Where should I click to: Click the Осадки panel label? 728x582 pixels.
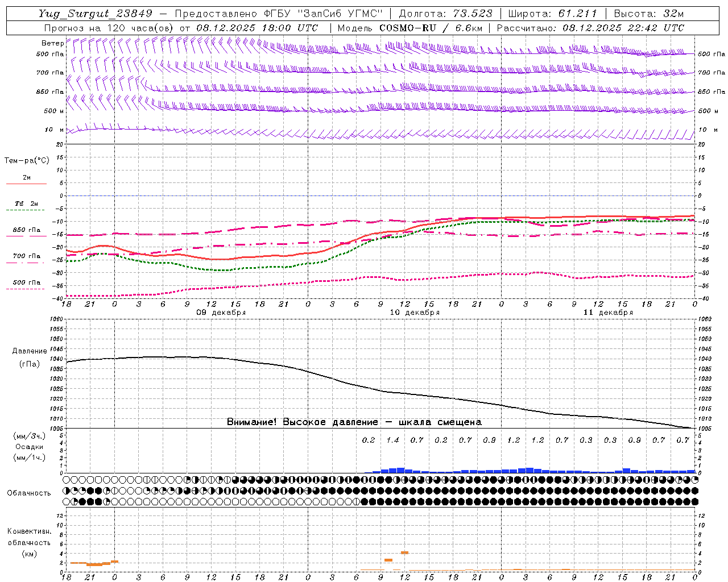point(29,447)
